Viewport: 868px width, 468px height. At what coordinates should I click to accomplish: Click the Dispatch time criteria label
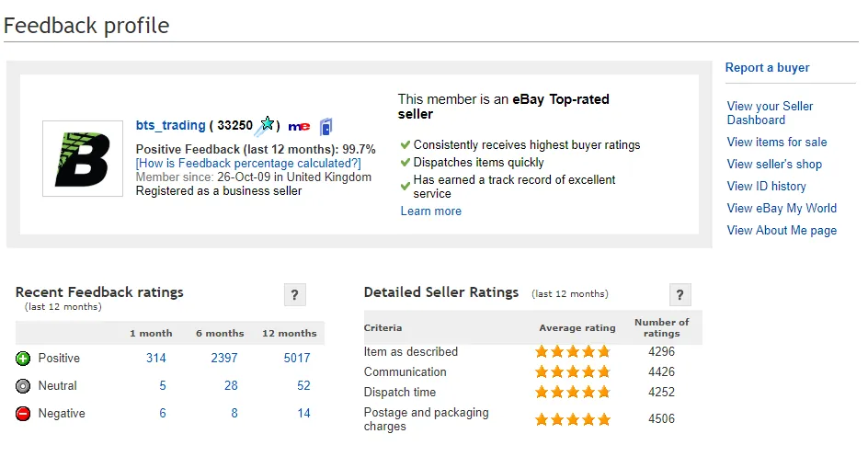[400, 393]
